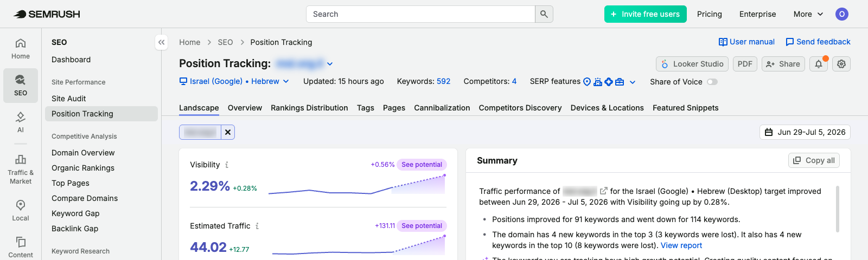Open the More menu
The width and height of the screenshot is (868, 260).
(808, 14)
